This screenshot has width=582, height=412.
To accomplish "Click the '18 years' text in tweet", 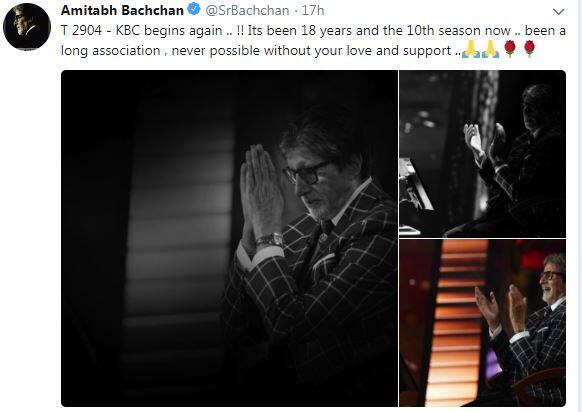I will 326,30.
